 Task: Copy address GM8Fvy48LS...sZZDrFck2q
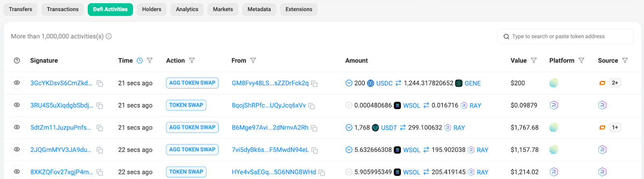(315, 84)
